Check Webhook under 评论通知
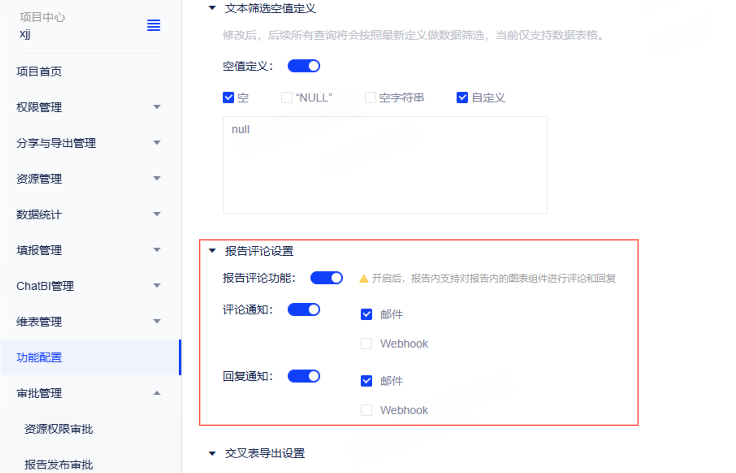 pos(367,344)
